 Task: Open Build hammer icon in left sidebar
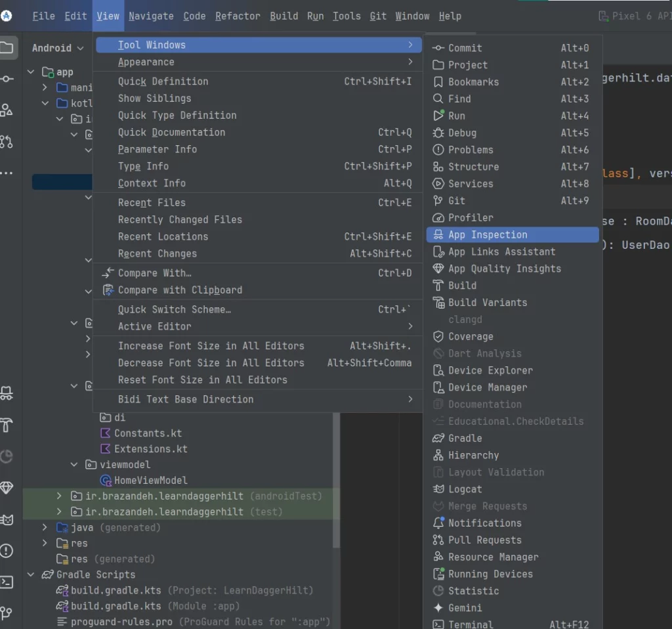click(7, 425)
